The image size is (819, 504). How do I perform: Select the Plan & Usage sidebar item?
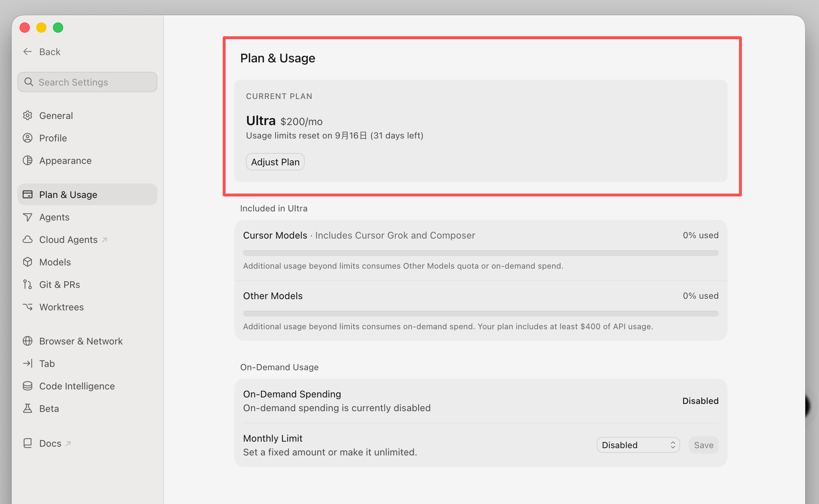pos(87,195)
